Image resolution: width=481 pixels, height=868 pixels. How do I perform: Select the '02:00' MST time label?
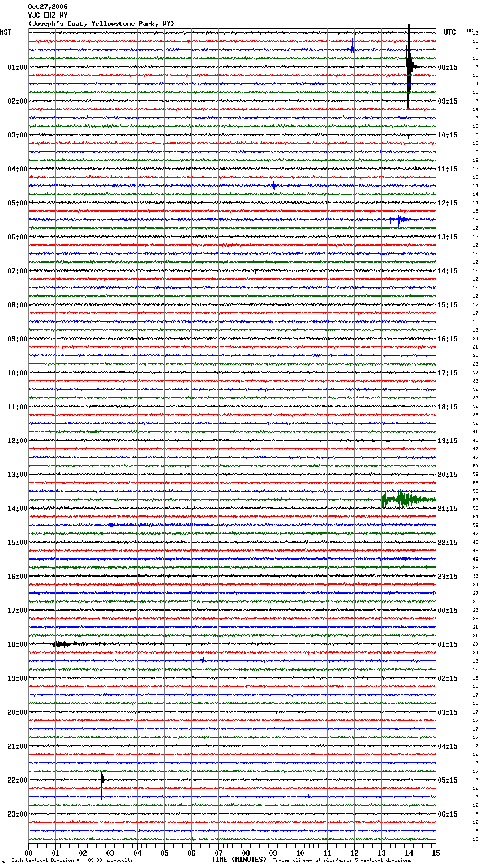pos(18,101)
